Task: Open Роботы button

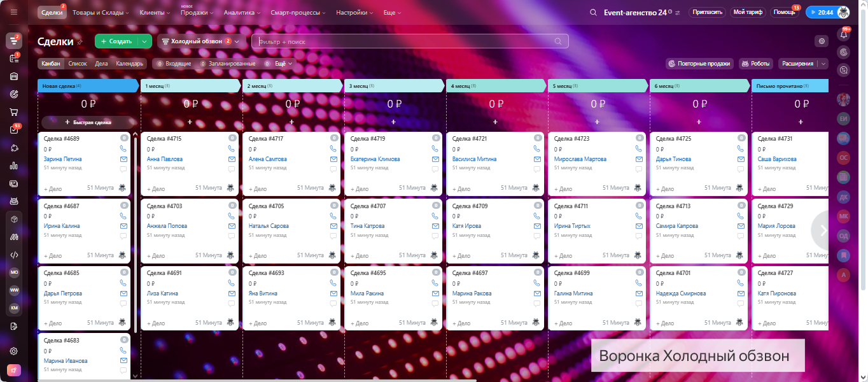Action: tap(756, 64)
